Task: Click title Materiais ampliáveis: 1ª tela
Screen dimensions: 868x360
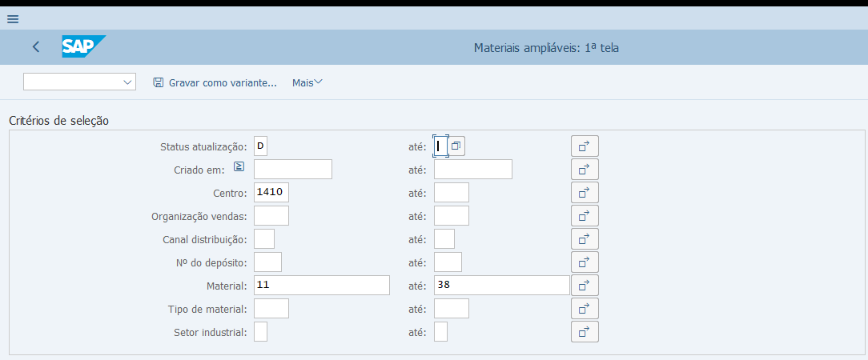Action: (546, 47)
